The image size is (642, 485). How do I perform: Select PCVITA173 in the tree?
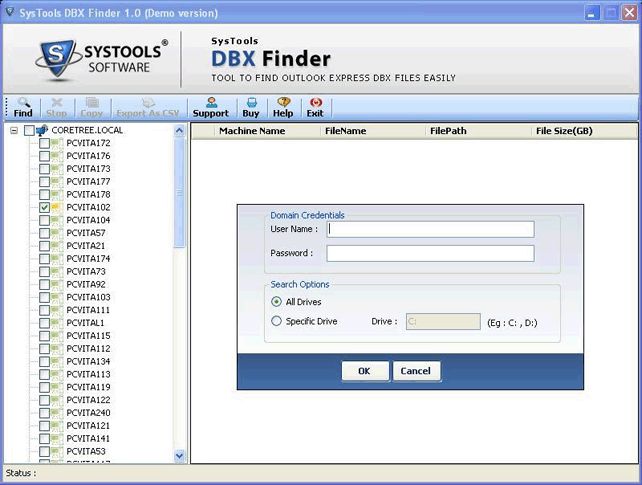pos(88,169)
